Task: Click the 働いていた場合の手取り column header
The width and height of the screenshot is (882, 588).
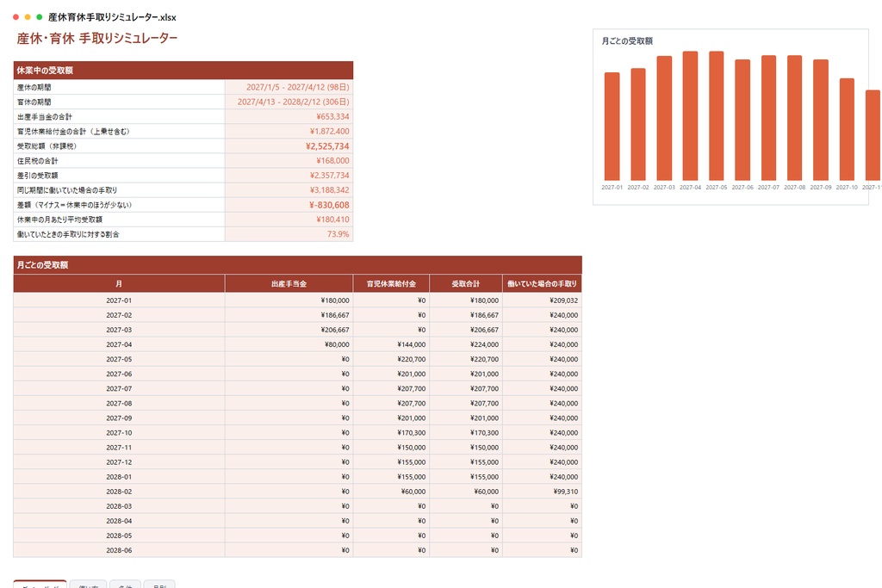Action: (543, 284)
